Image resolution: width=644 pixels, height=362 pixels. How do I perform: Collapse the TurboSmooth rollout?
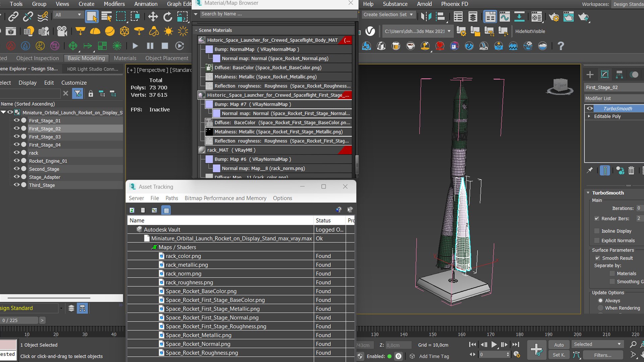(588, 193)
